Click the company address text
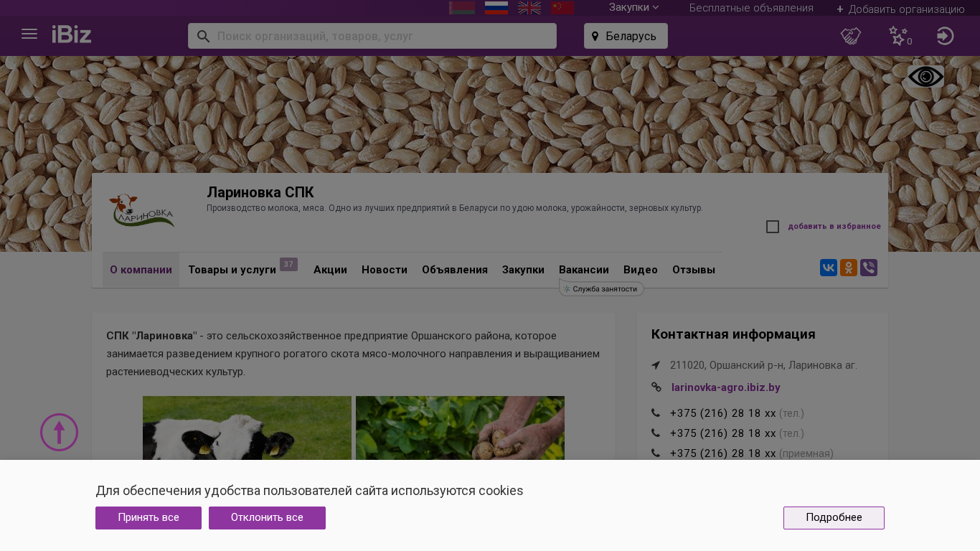Image resolution: width=980 pixels, height=551 pixels. [x=763, y=365]
